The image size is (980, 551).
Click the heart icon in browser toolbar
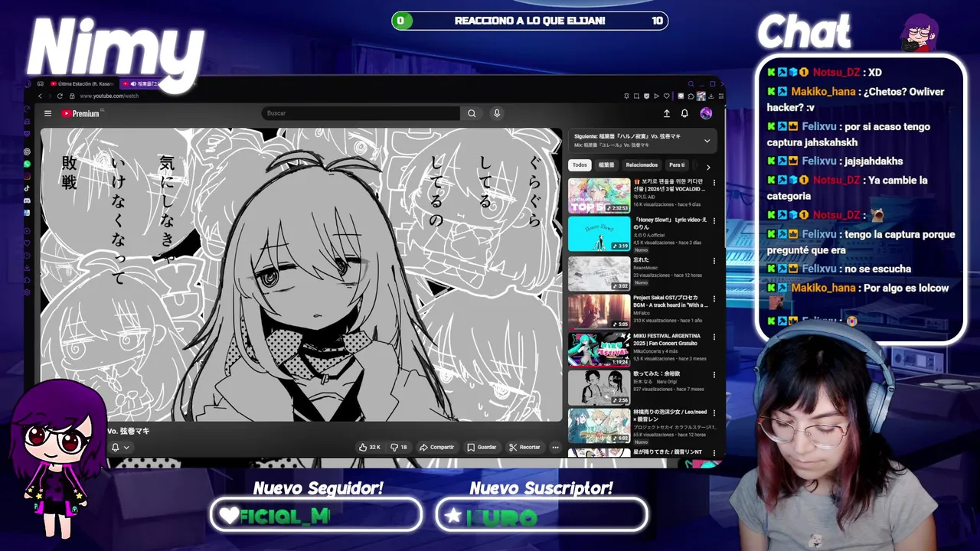[668, 96]
